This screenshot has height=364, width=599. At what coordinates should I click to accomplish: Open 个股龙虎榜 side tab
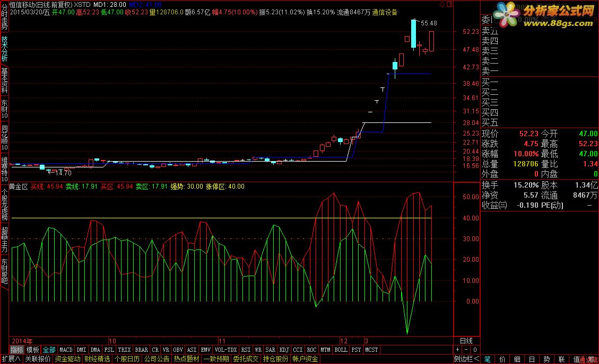tap(4, 205)
